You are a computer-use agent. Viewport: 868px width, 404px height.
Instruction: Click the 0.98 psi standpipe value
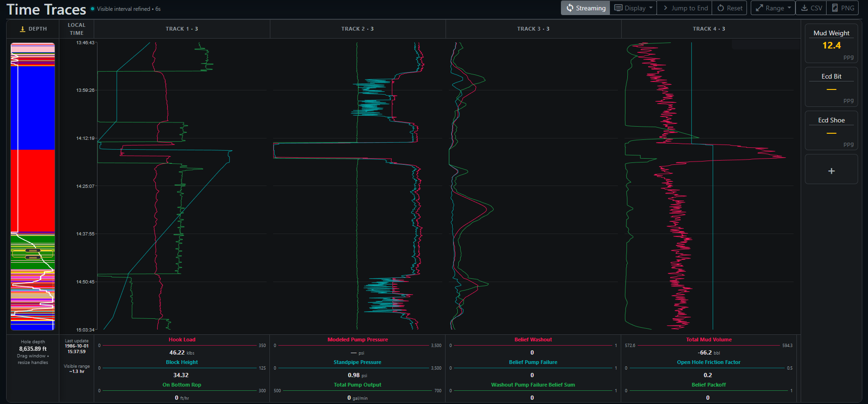(357, 375)
